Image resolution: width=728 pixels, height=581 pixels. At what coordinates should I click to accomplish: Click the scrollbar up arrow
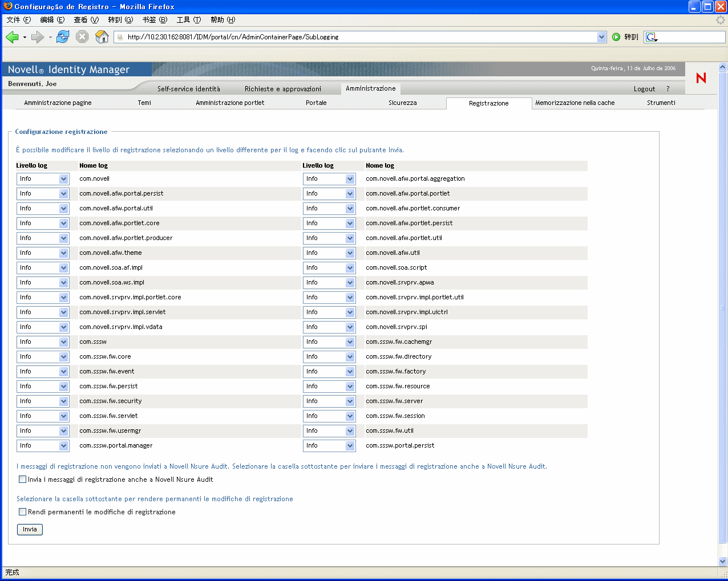tap(723, 67)
